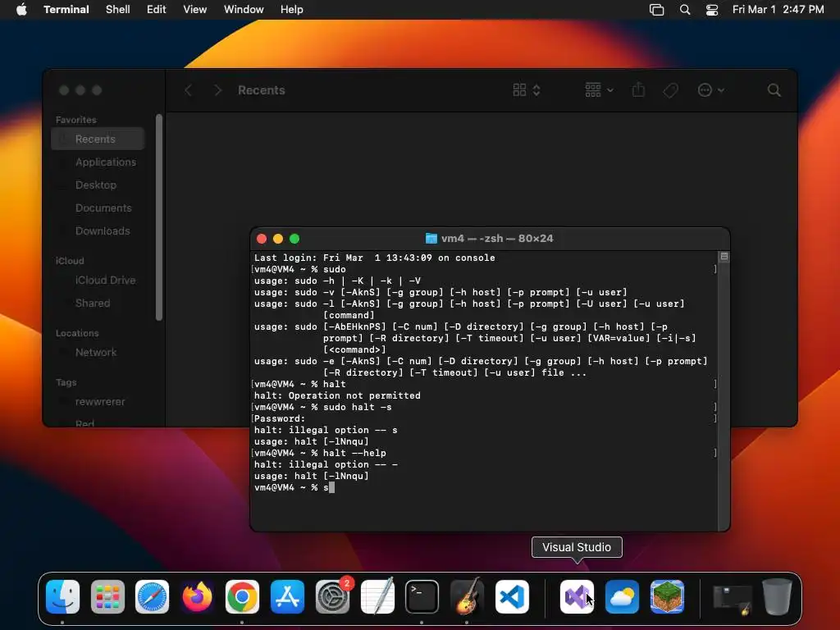The height and width of the screenshot is (630, 840).
Task: Open the Apple menu
Action: click(x=21, y=9)
